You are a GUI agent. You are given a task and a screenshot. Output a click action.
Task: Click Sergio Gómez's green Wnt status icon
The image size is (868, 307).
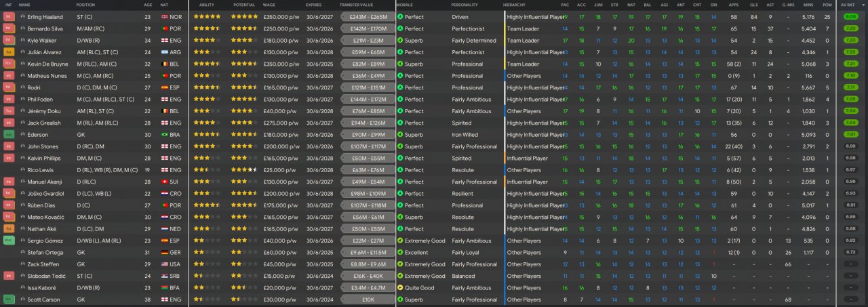[9, 241]
